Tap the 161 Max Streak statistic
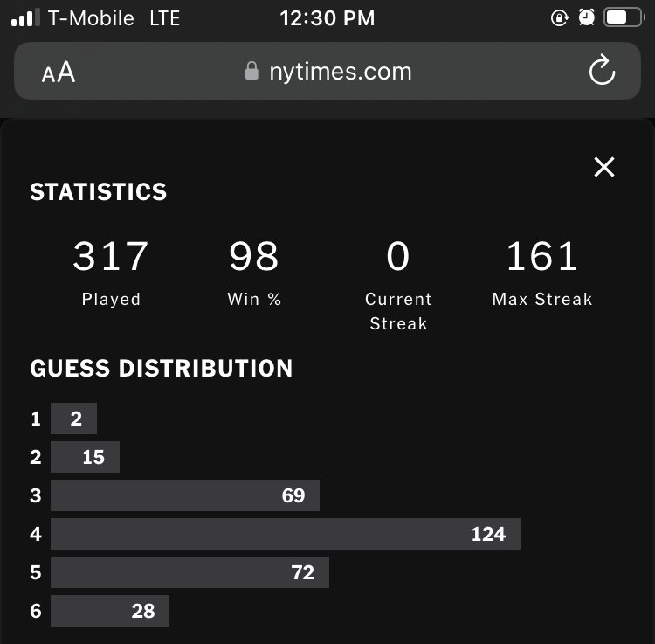The width and height of the screenshot is (655, 644). pos(542,273)
